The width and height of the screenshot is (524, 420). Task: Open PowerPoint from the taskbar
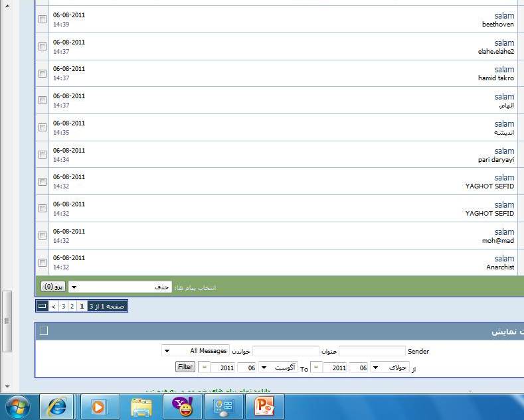[x=264, y=406]
